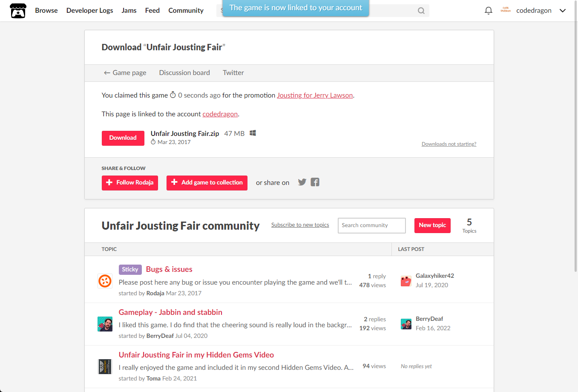Go to Jams page
The height and width of the screenshot is (392, 578).
pyautogui.click(x=129, y=11)
